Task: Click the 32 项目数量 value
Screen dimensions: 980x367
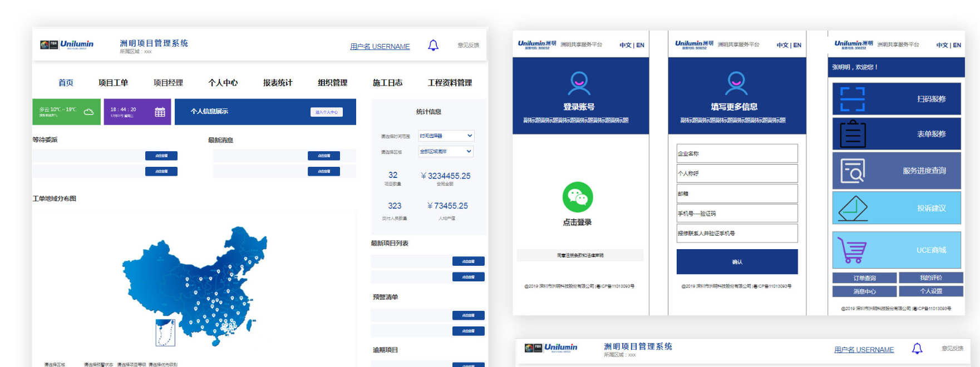Action: tap(393, 175)
